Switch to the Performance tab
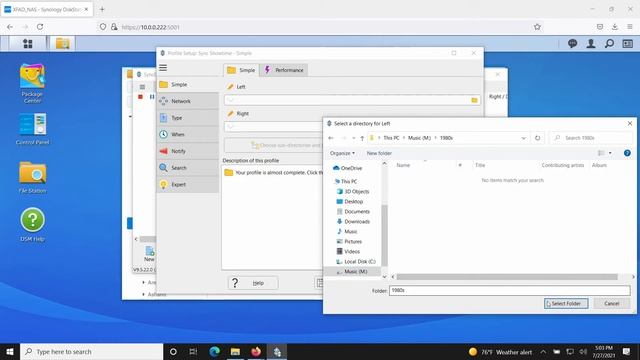This screenshot has width=640, height=360. pos(284,70)
